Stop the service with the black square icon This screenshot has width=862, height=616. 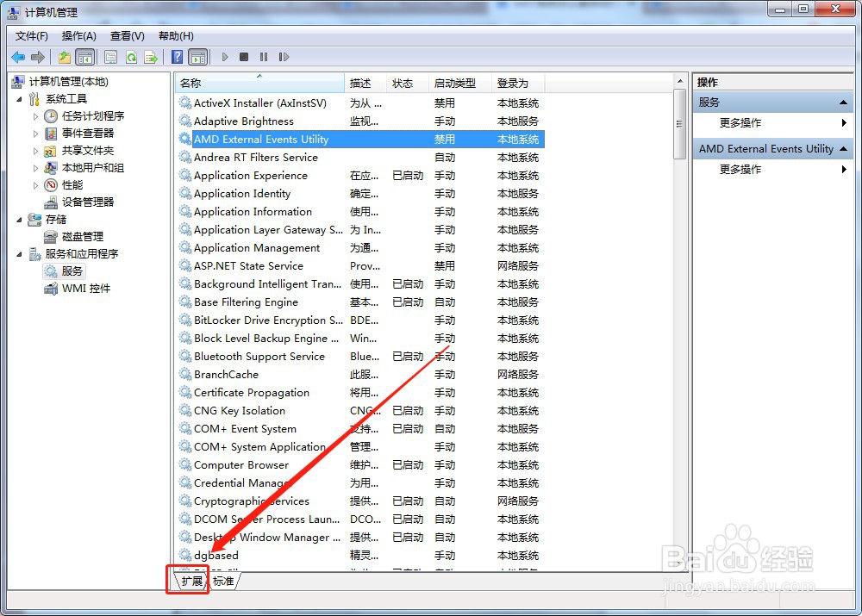pos(244,57)
